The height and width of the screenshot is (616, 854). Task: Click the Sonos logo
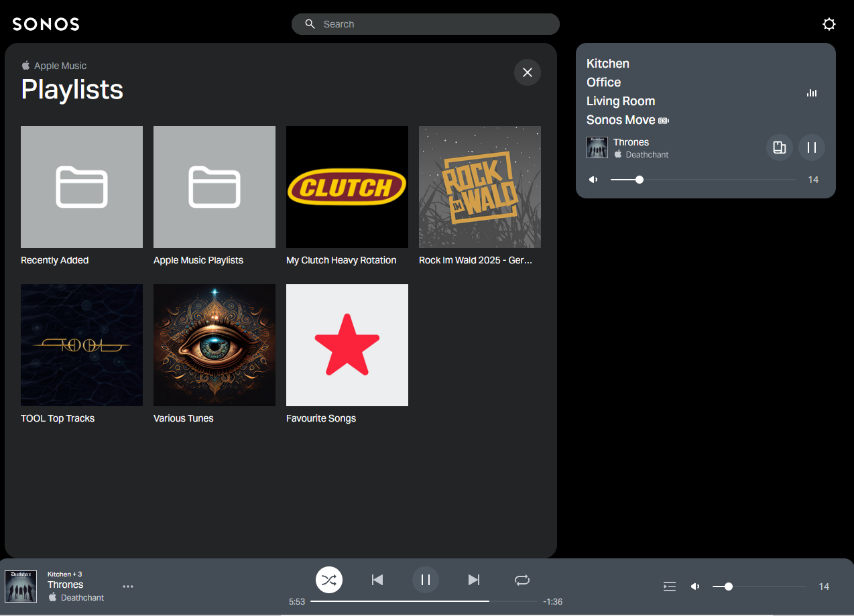click(46, 24)
